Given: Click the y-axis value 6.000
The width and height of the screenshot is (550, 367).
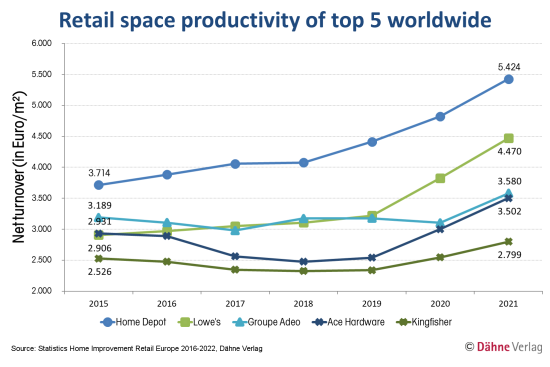Looking at the screenshot, I should 41,43.
